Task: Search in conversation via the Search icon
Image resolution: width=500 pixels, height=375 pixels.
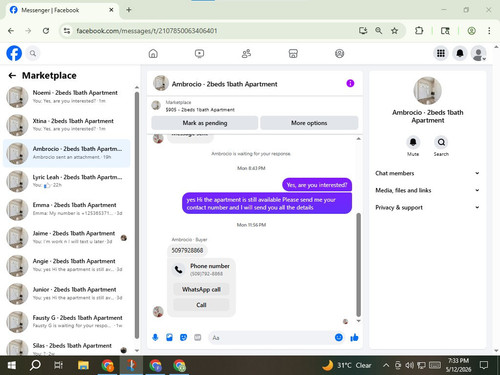Action: [x=441, y=142]
